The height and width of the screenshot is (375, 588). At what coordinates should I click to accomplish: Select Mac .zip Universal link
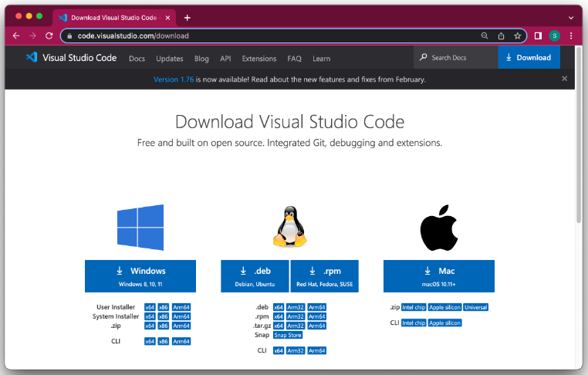(476, 307)
